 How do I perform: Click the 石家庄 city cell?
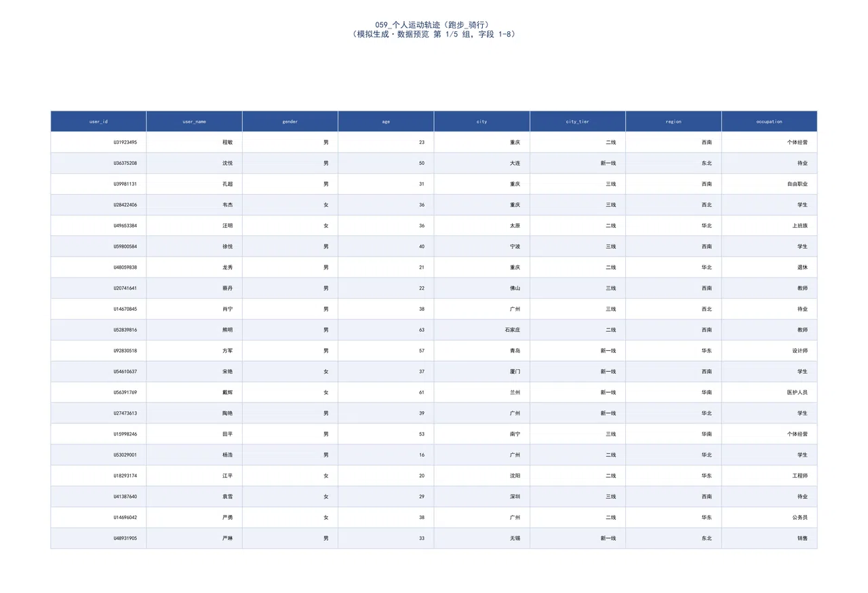481,330
